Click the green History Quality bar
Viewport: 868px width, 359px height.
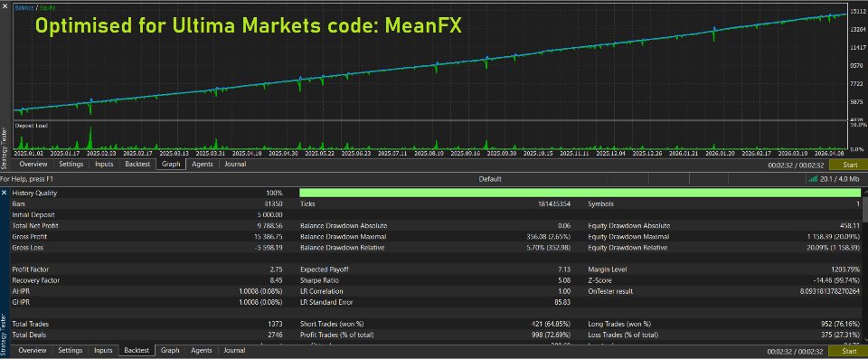click(580, 193)
